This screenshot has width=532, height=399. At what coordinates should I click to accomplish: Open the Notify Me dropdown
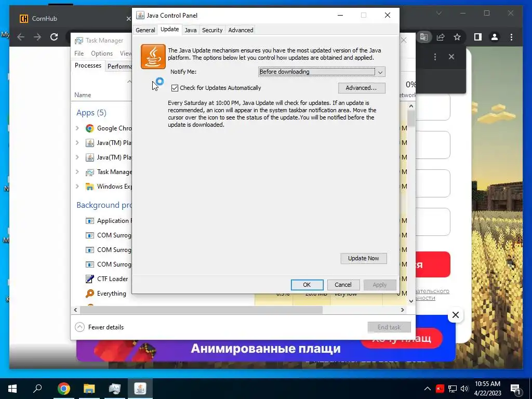click(322, 72)
